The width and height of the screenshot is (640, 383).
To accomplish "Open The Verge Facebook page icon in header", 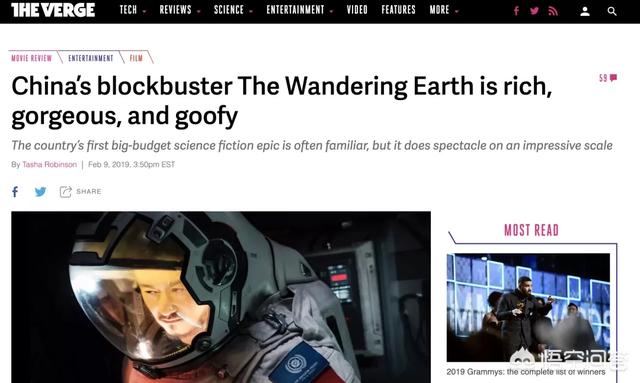I will pyautogui.click(x=516, y=11).
